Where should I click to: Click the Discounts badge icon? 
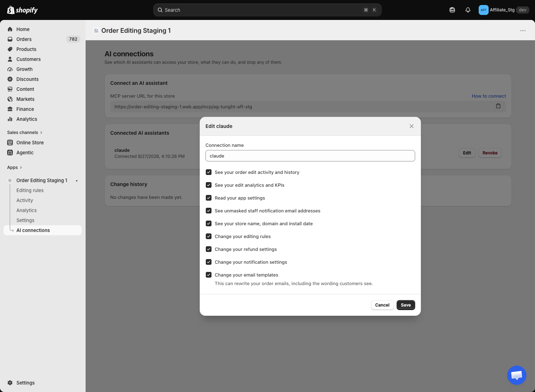[x=10, y=79]
